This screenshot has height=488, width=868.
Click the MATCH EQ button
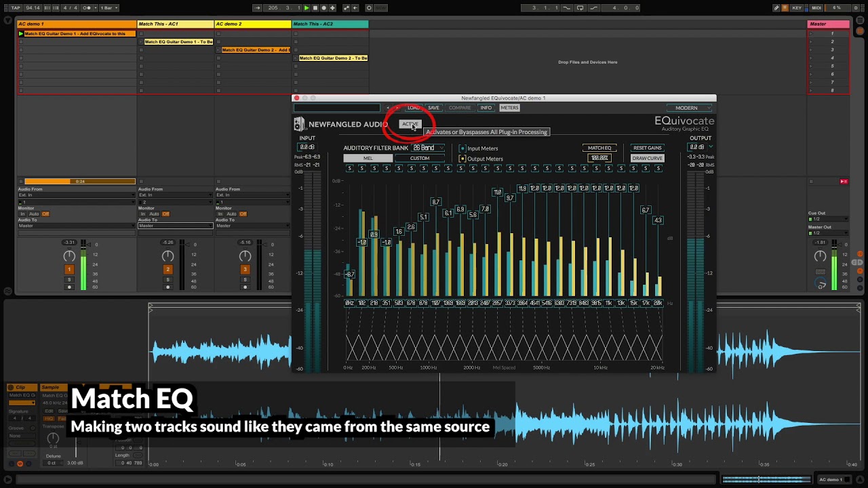click(599, 148)
